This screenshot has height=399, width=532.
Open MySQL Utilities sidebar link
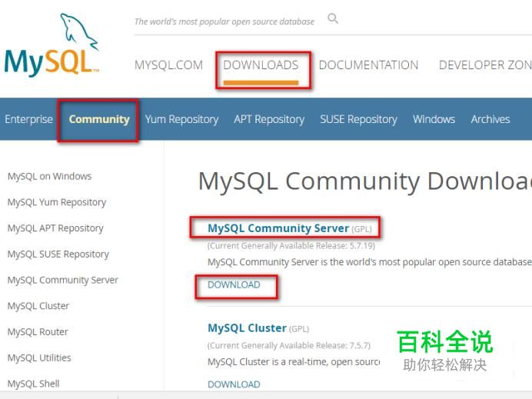point(39,358)
